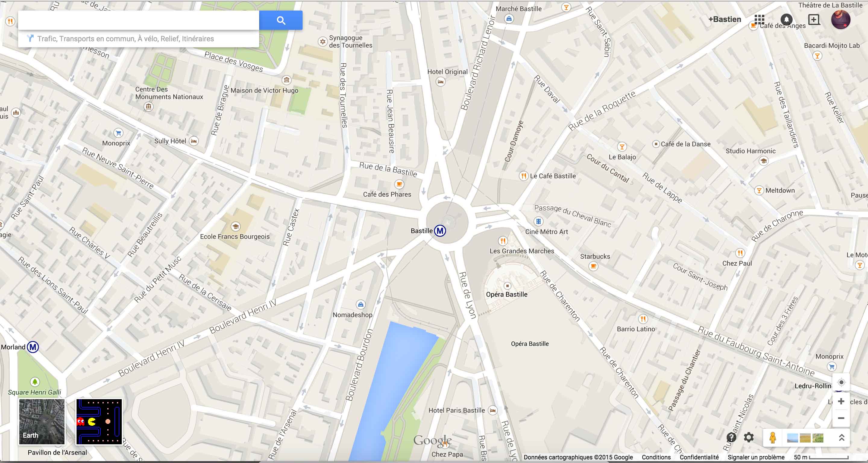Click into the map search field
Screen dimensions: 868x463
tap(138, 20)
